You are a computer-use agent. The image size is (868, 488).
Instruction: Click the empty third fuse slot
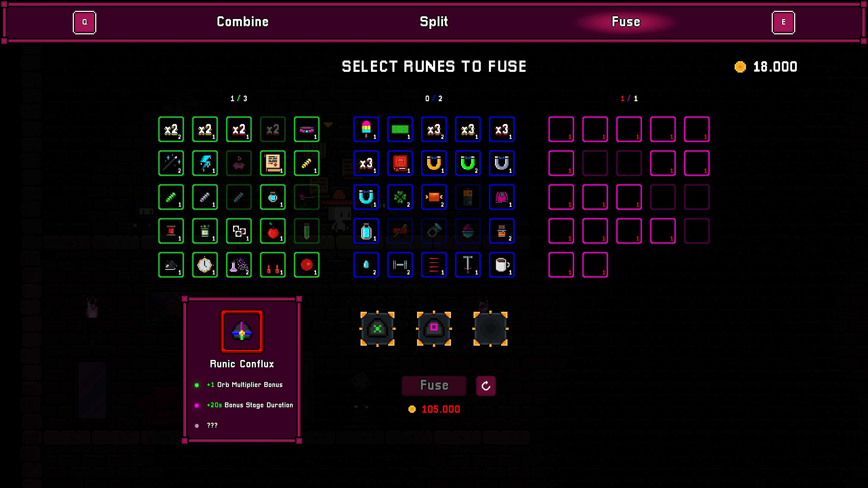click(490, 329)
